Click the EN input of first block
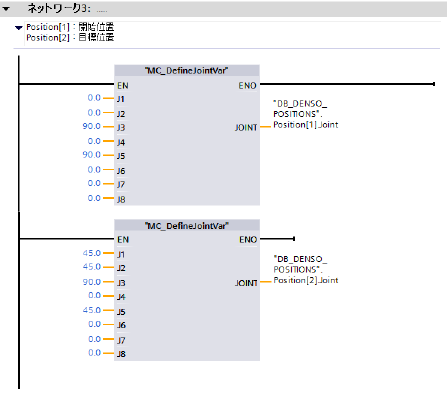Viewport: 447px width, 394px height. click(123, 86)
